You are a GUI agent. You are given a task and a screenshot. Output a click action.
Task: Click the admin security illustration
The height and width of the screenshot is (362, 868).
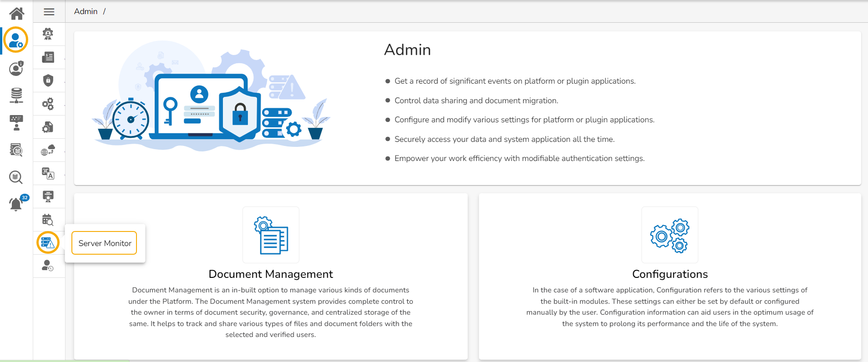coord(211,96)
